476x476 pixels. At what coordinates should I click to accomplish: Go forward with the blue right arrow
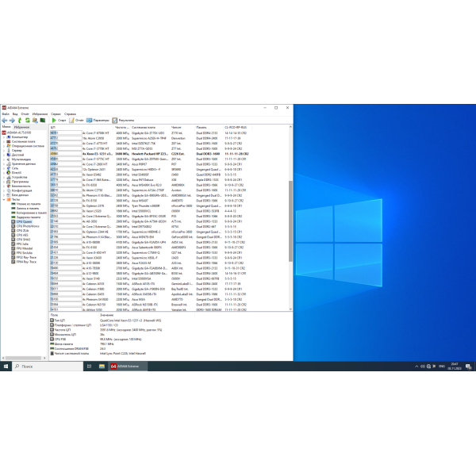12,121
